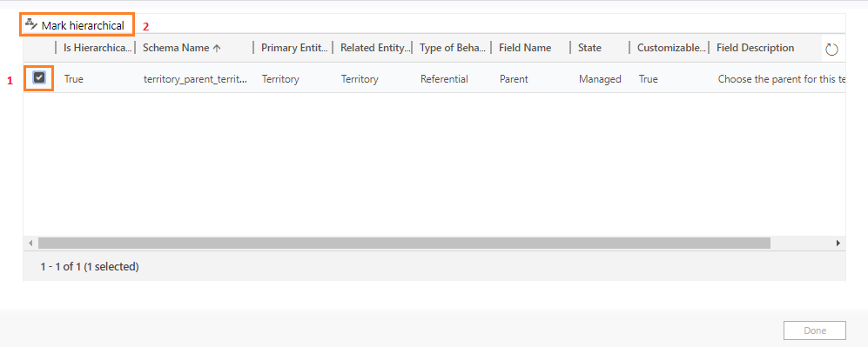
Task: Sort by Schema Name column header
Action: [x=182, y=48]
